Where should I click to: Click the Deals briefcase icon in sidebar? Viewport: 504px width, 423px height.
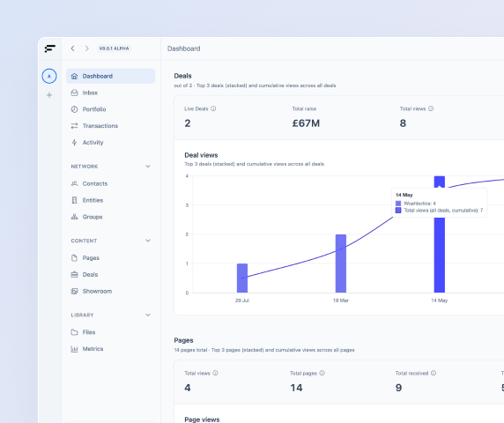tap(74, 274)
